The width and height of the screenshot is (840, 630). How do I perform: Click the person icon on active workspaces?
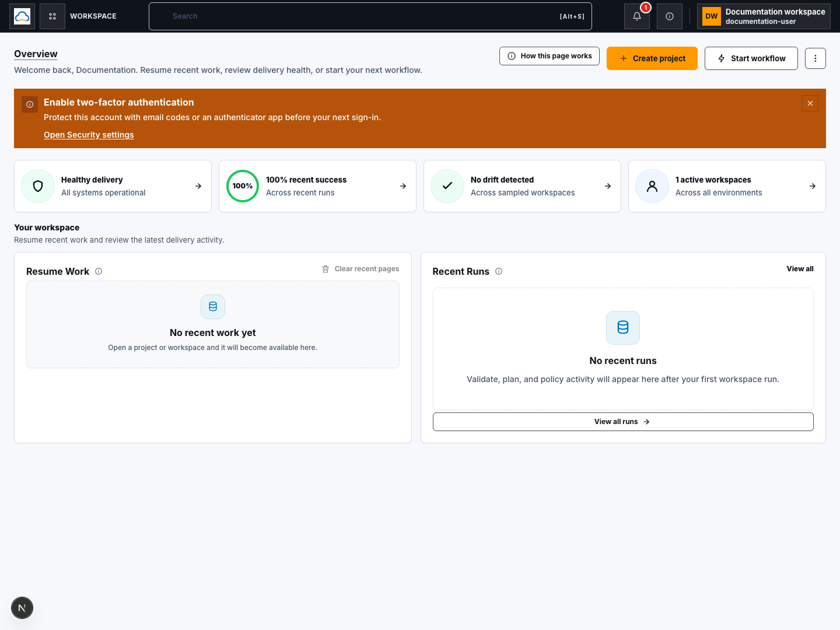click(652, 186)
